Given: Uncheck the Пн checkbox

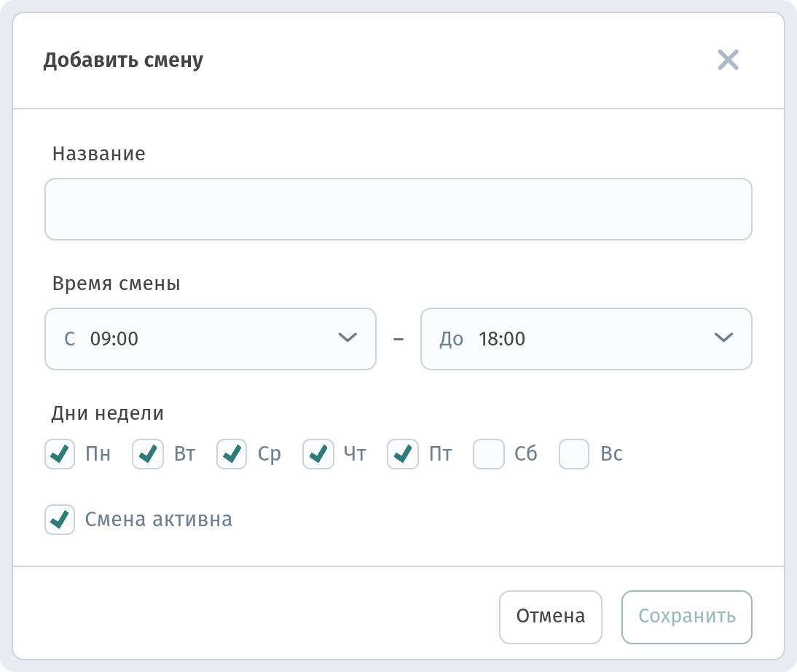Looking at the screenshot, I should coord(60,454).
